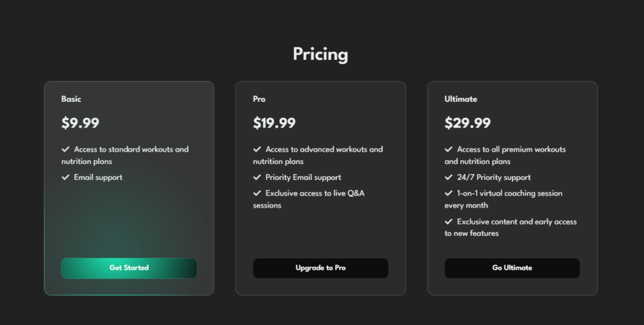Image resolution: width=644 pixels, height=325 pixels.
Task: Click the Upgrade to Pro button
Action: pyautogui.click(x=320, y=268)
